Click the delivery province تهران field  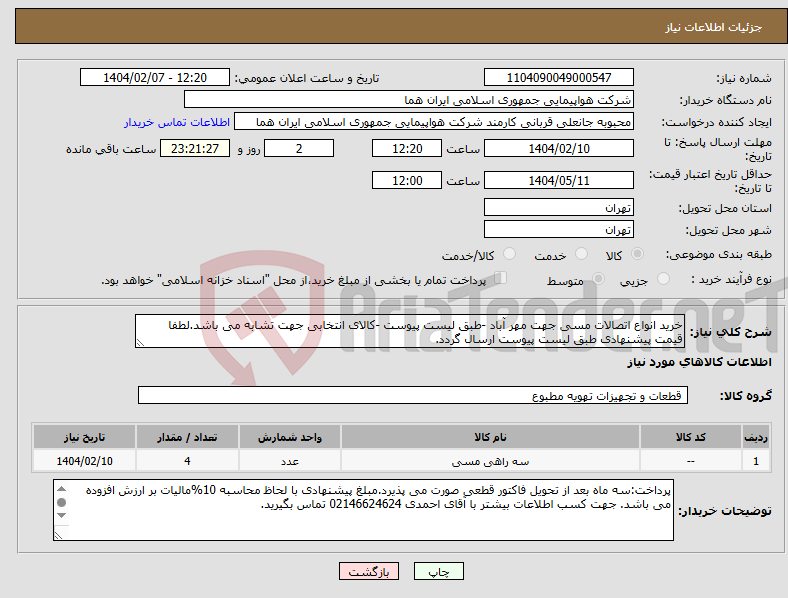[x=558, y=207]
